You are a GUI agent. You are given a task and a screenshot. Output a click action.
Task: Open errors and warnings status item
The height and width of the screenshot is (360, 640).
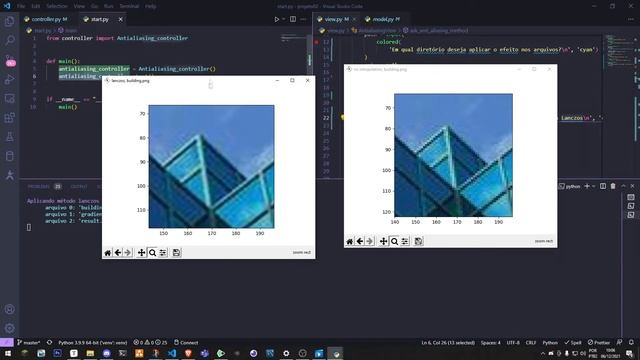pos(150,342)
